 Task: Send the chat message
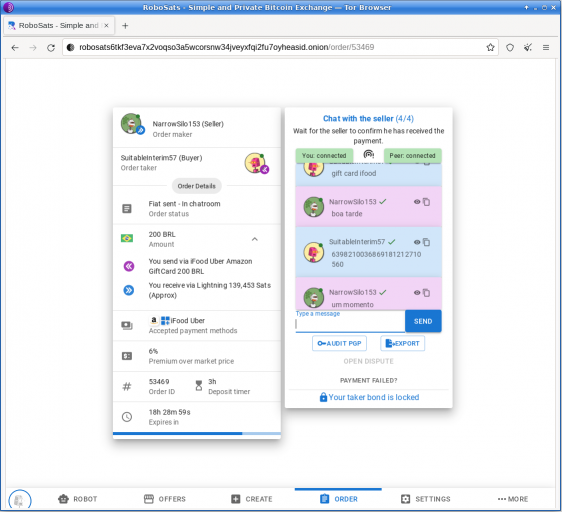coord(423,321)
